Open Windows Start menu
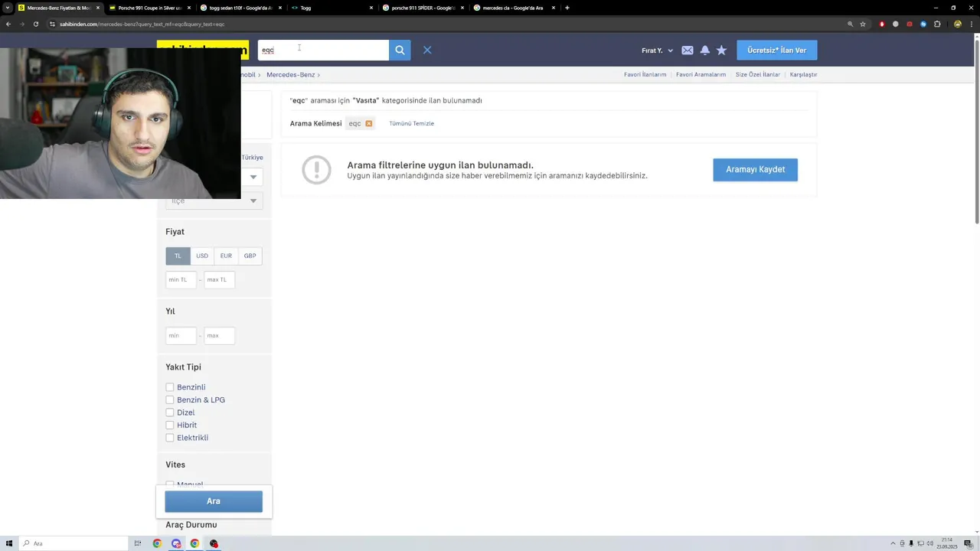980x551 pixels. coord(9,543)
